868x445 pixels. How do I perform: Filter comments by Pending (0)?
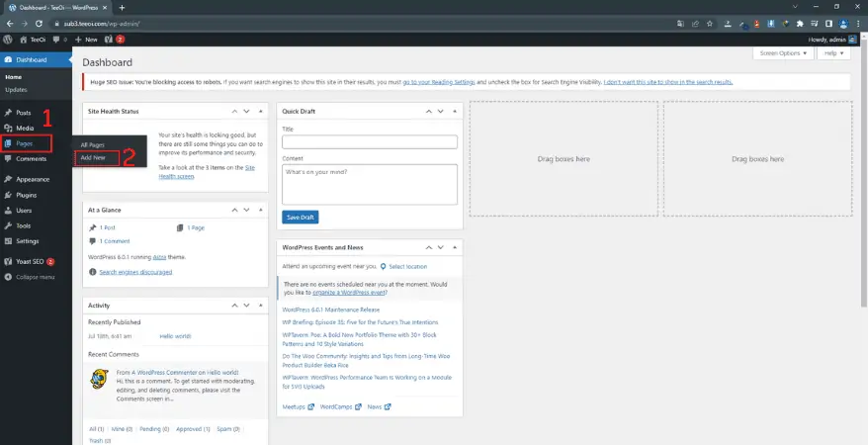(154, 429)
